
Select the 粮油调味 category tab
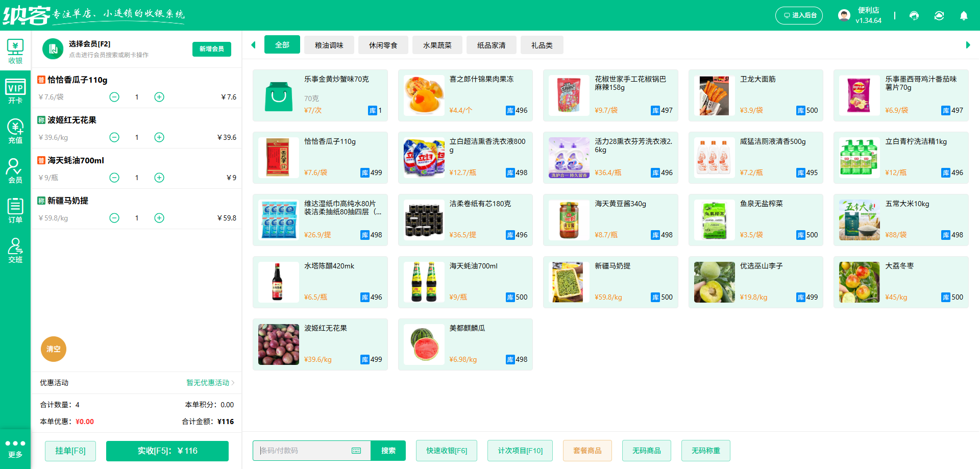click(x=329, y=45)
